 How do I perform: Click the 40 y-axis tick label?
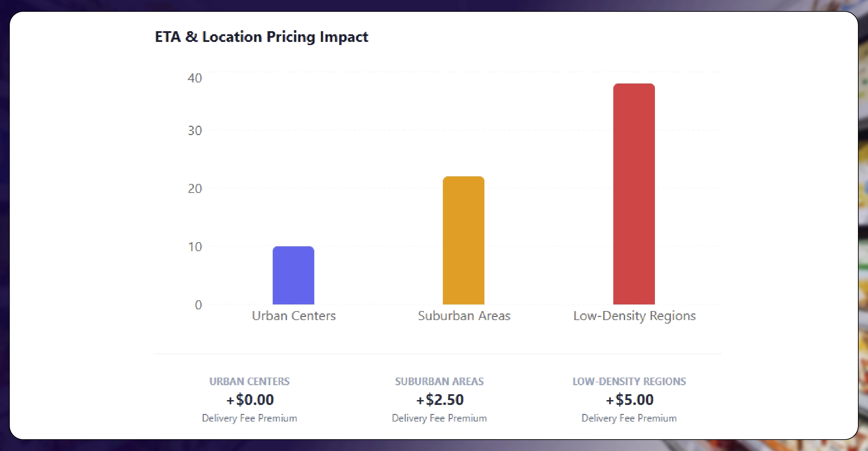pyautogui.click(x=195, y=78)
